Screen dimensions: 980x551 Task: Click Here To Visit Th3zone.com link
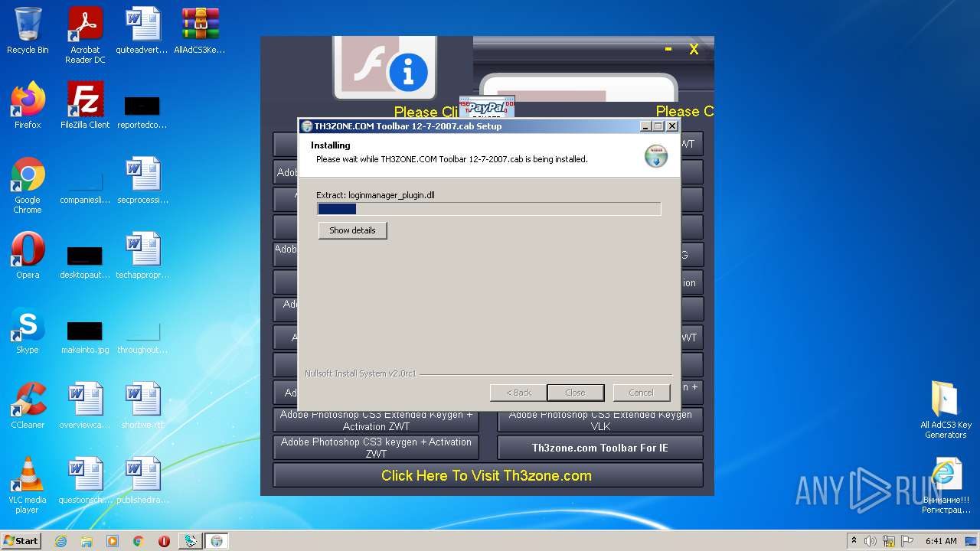pos(488,475)
